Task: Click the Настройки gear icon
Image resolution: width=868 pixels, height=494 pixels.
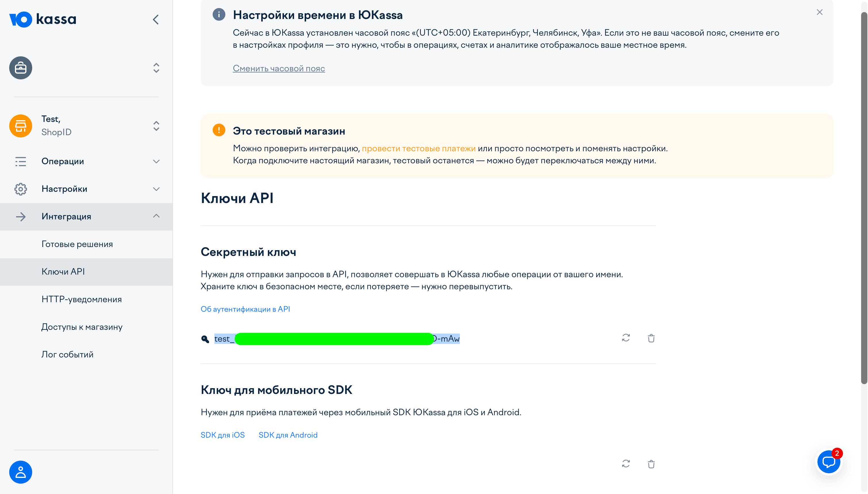Action: click(20, 189)
